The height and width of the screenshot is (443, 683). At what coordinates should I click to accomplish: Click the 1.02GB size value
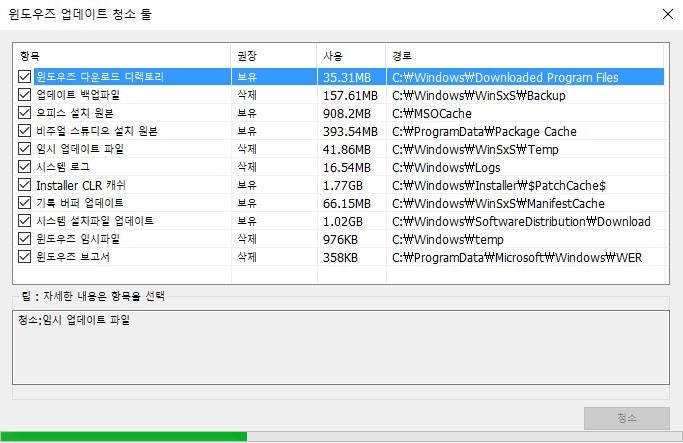(x=343, y=222)
